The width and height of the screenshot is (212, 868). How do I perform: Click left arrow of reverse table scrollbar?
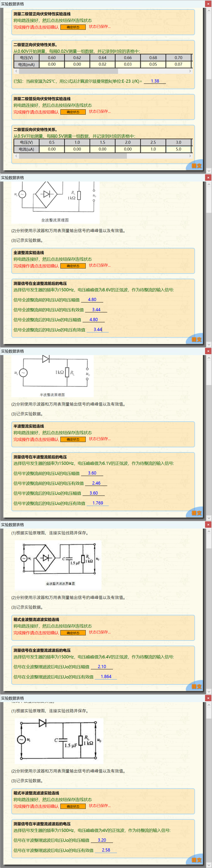(x=16, y=156)
